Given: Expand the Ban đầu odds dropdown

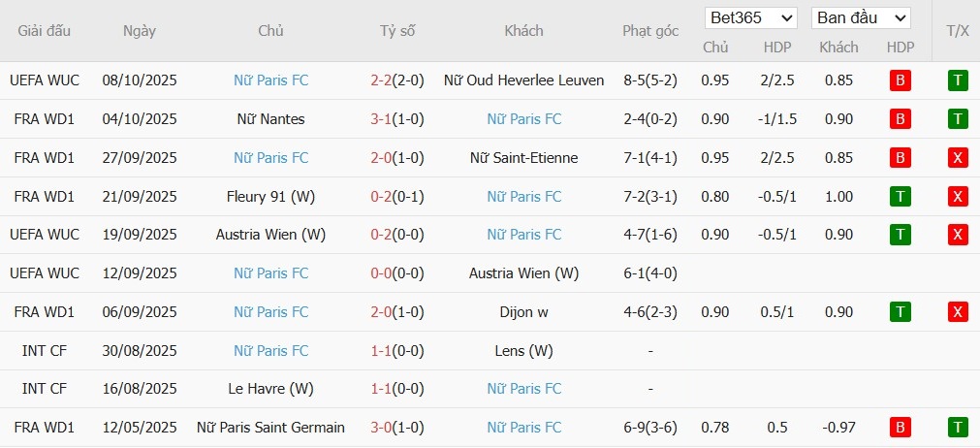Looking at the screenshot, I should click(861, 18).
